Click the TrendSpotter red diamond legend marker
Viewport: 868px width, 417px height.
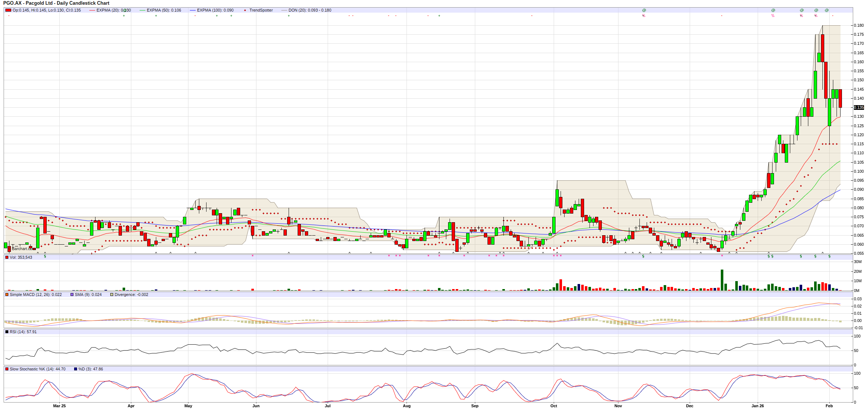click(245, 10)
